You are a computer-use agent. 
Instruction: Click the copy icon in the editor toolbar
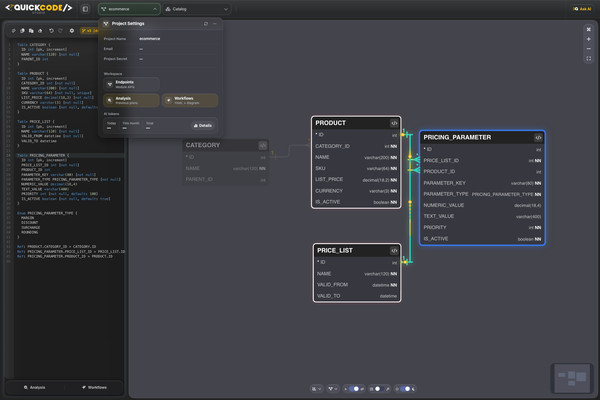click(31, 31)
